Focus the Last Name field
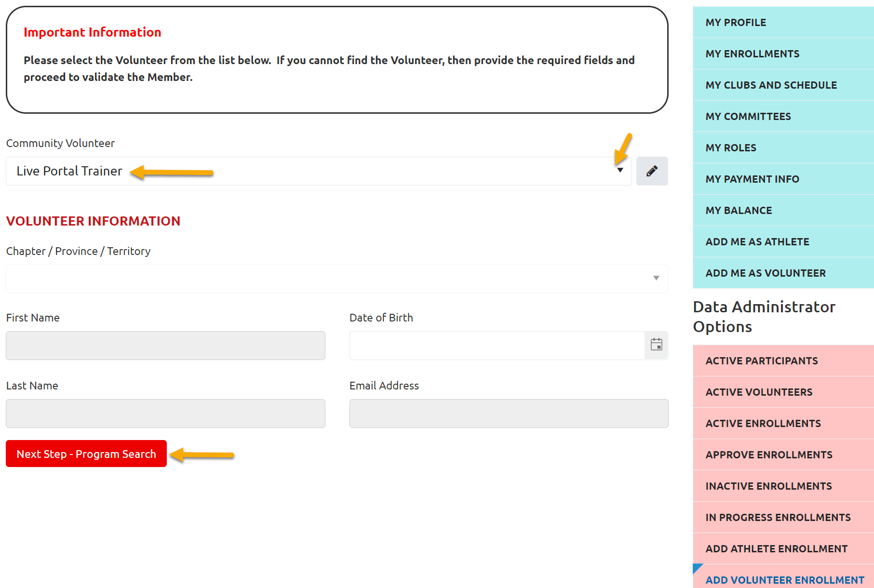Viewport: 874px width, 588px height. click(165, 413)
